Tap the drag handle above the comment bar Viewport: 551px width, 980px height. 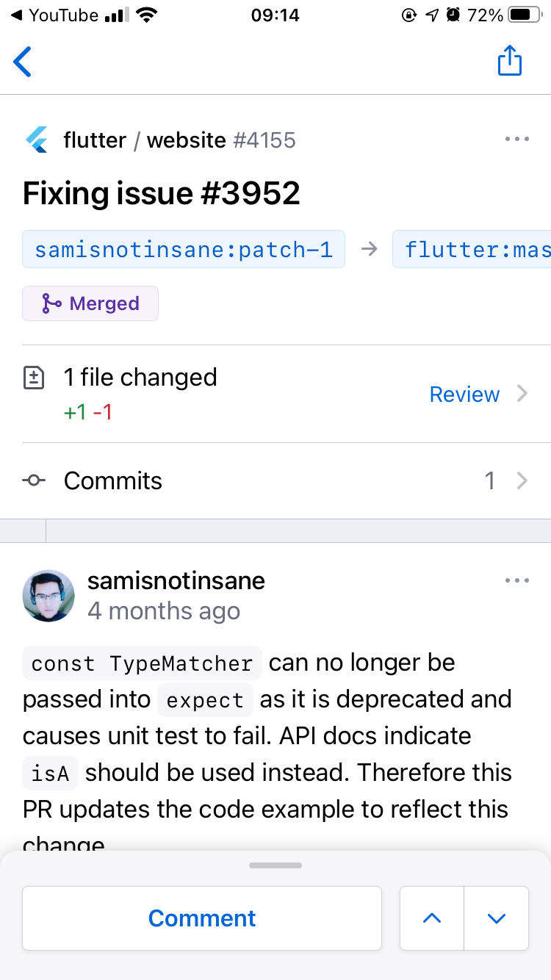coord(275,865)
